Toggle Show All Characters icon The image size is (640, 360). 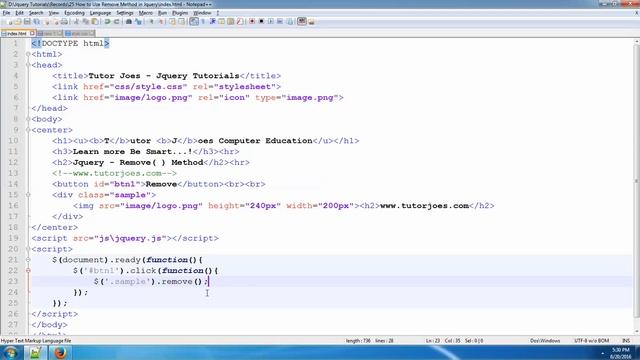tap(203, 22)
